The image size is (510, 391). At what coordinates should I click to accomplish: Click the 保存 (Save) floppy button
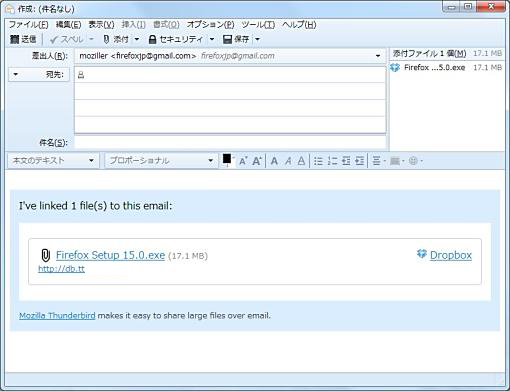click(236, 39)
